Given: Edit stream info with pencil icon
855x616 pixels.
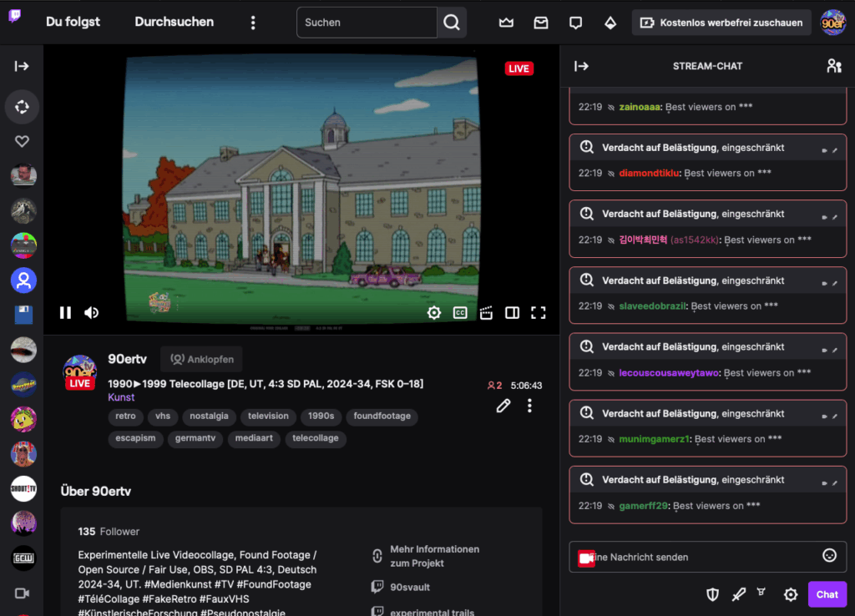Looking at the screenshot, I should 503,406.
